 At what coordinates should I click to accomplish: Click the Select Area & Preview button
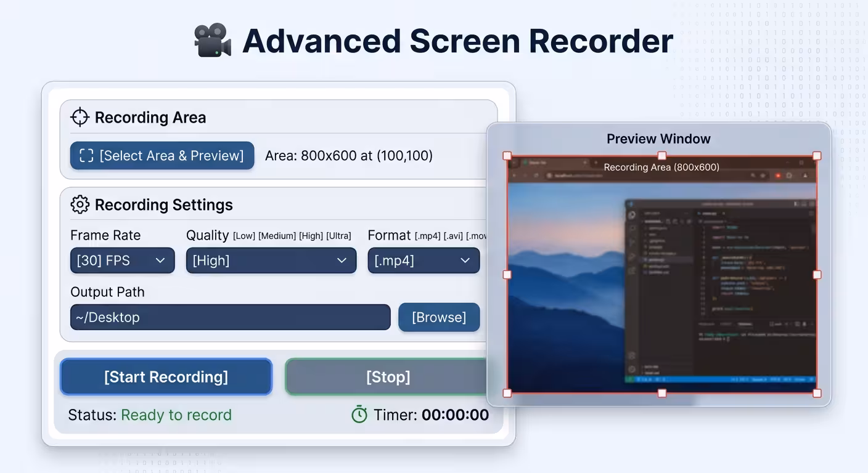[x=162, y=156]
